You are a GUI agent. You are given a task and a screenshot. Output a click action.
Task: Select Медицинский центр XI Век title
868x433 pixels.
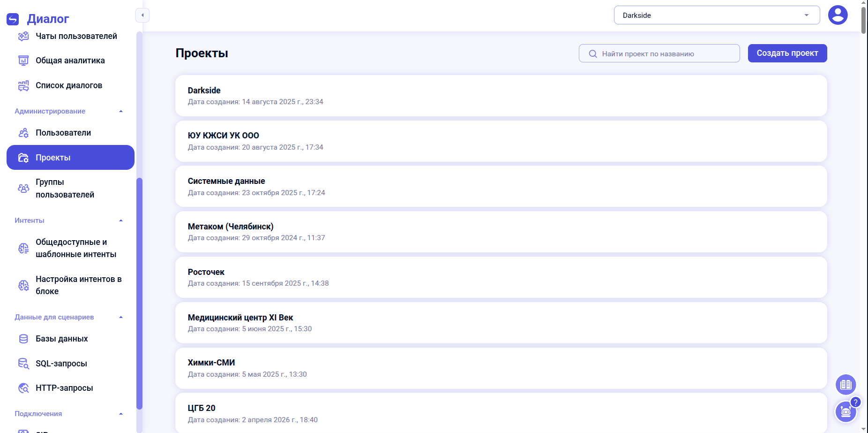click(x=240, y=318)
